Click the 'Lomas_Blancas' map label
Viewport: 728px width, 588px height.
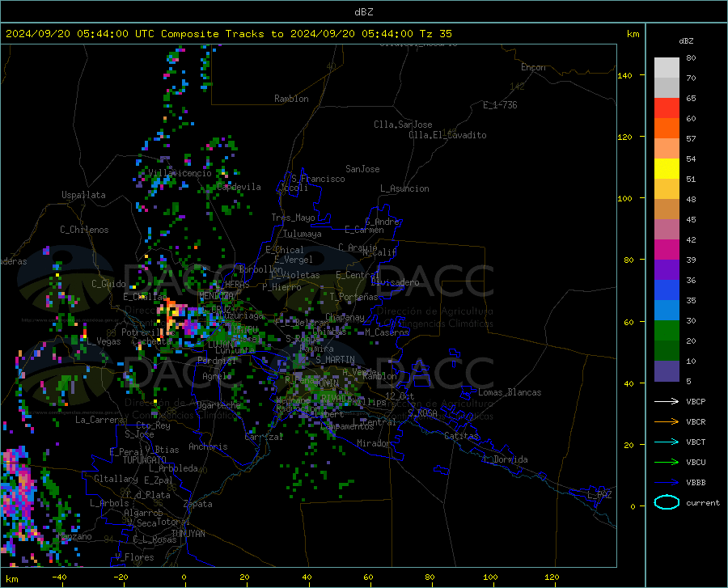510,392
